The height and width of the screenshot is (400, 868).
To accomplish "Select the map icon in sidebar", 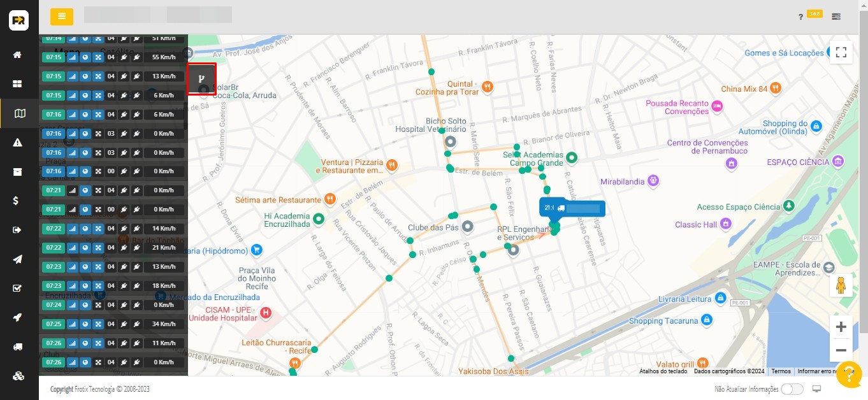I will (x=20, y=113).
